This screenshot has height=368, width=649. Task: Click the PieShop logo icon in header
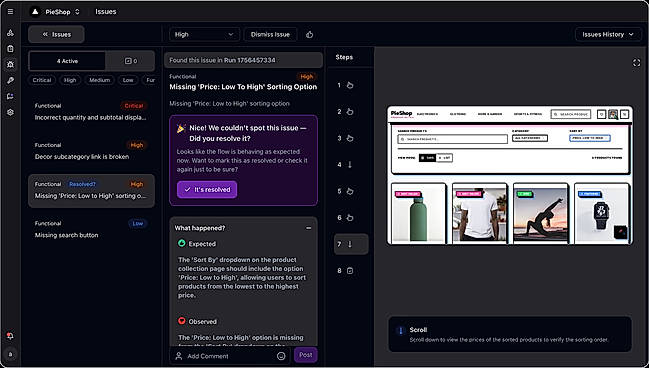[x=35, y=12]
